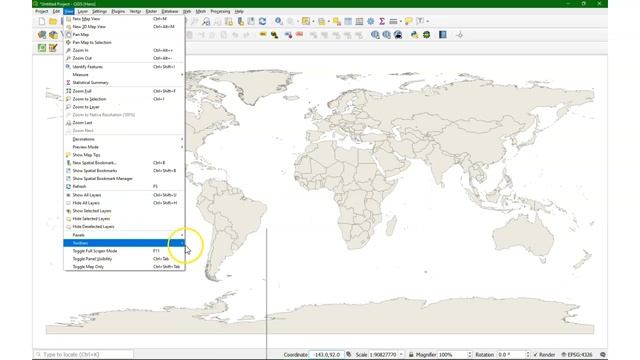Select Toggle Full Screen Mode entry
The width and height of the screenshot is (640, 360).
(x=124, y=251)
